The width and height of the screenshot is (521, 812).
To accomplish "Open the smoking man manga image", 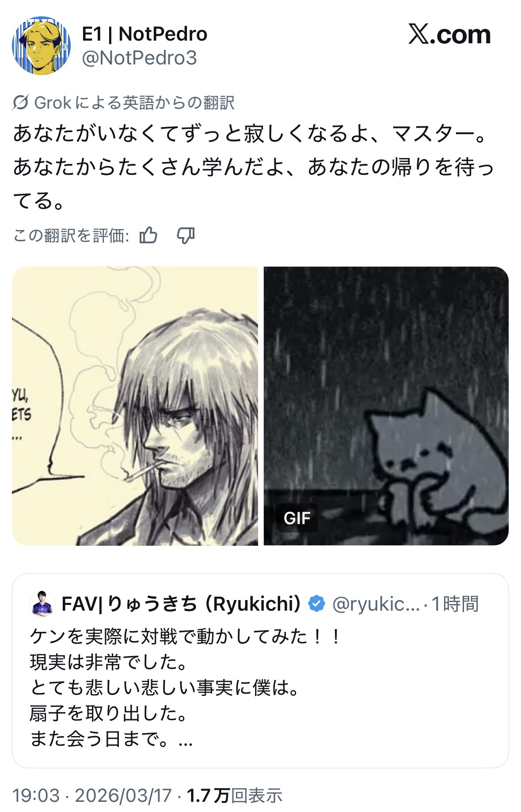I will pos(135,406).
